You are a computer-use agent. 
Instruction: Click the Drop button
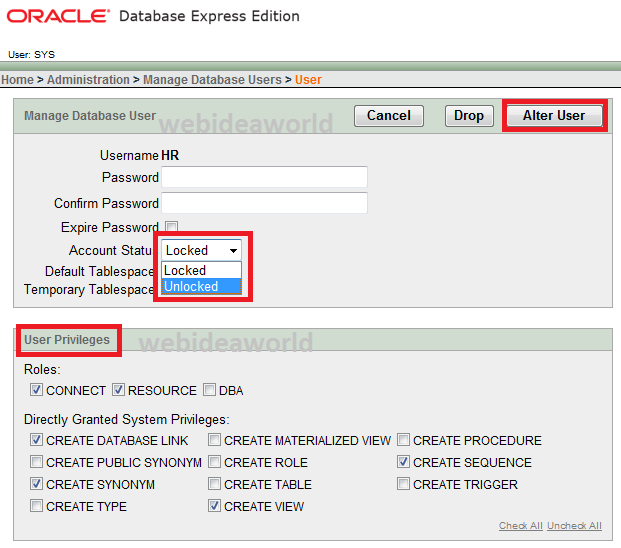pyautogui.click(x=469, y=116)
